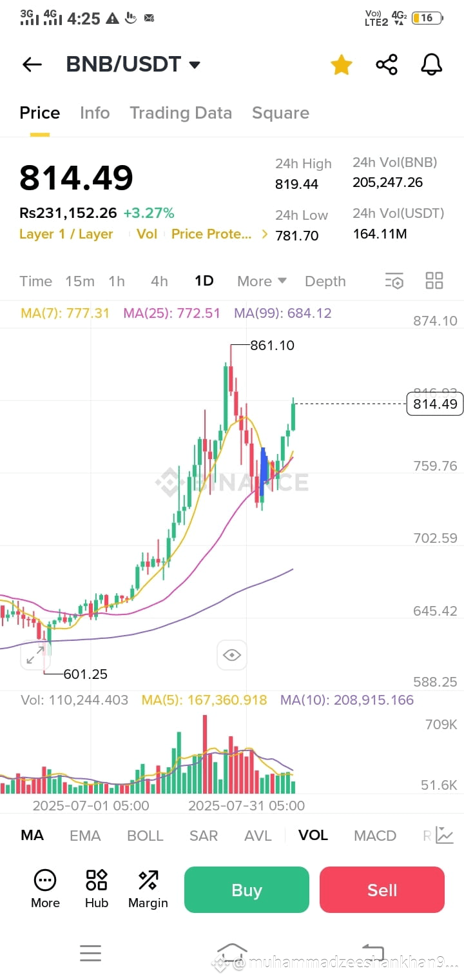Open the More menu icon
Screen dimensions: 464x980
click(45, 889)
